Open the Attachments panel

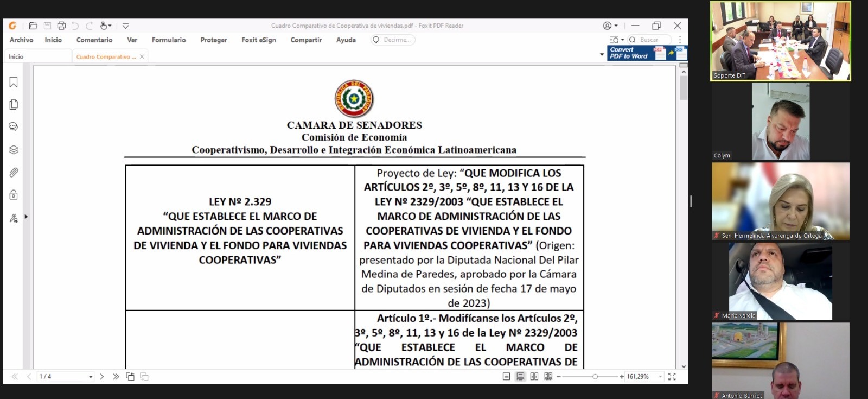(x=14, y=172)
